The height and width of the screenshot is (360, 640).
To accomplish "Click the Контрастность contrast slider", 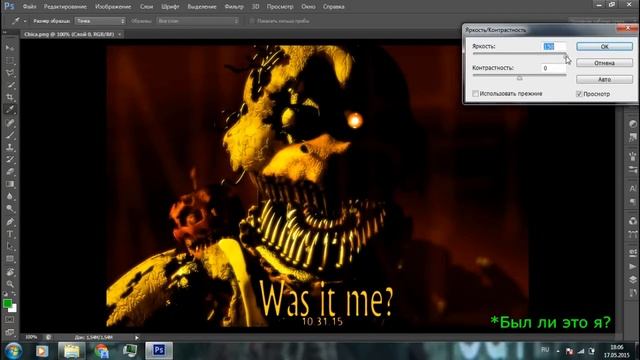I will [519, 76].
